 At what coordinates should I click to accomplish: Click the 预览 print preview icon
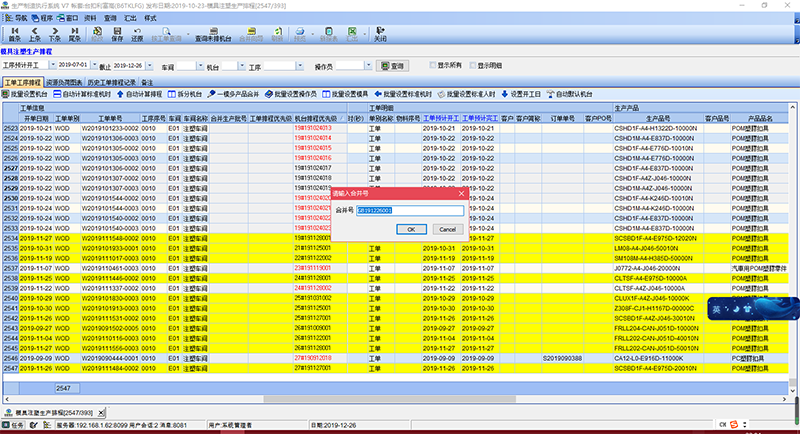tap(299, 34)
